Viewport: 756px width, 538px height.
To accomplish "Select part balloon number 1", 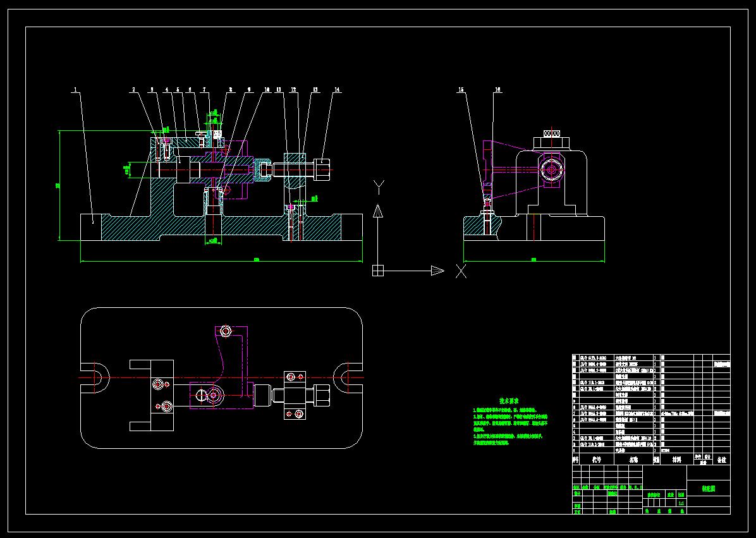I will (x=76, y=90).
